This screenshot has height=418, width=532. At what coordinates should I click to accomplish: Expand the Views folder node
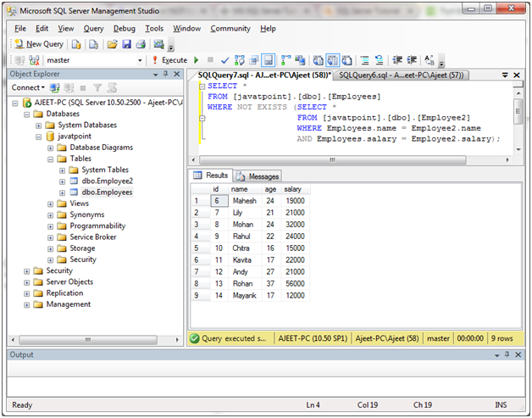click(50, 204)
